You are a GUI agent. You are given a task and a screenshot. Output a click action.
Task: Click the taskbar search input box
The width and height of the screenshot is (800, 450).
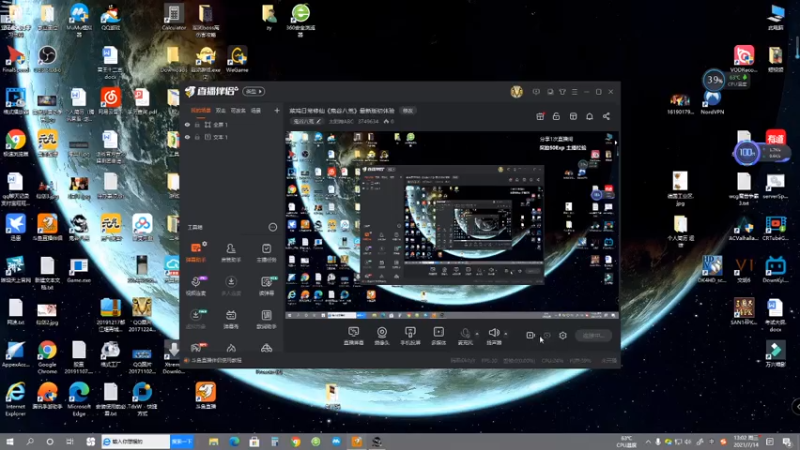pos(136,441)
